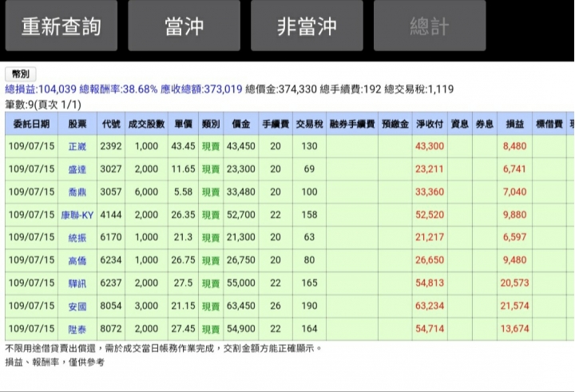The width and height of the screenshot is (575, 392).
Task: Click the 價金 column header
Action: (x=241, y=124)
